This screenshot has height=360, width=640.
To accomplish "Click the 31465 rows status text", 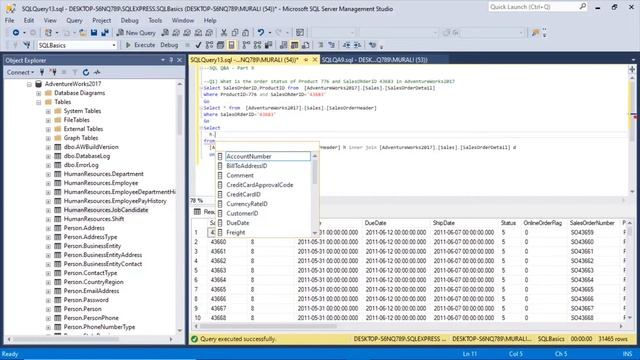I will point(613,339).
